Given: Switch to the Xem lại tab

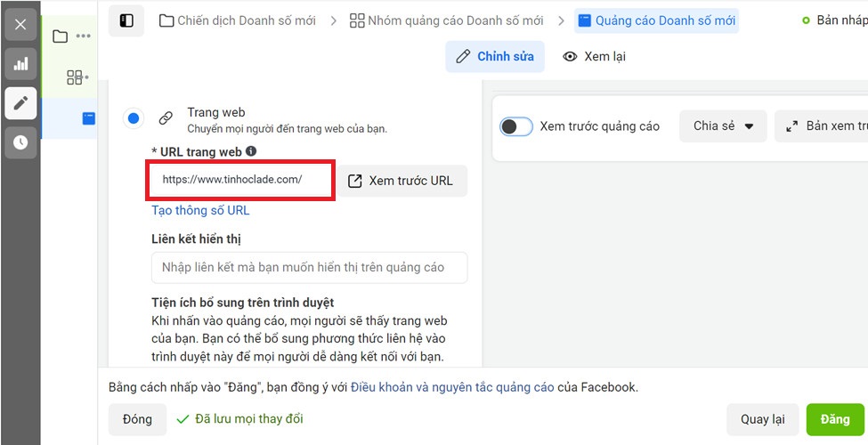Looking at the screenshot, I should pyautogui.click(x=594, y=56).
